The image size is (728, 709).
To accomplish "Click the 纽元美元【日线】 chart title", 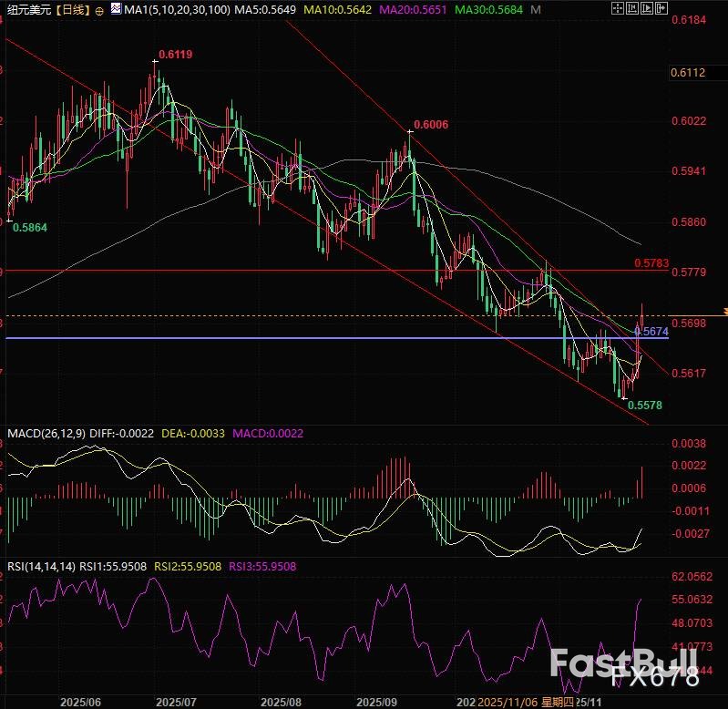I will [46, 10].
